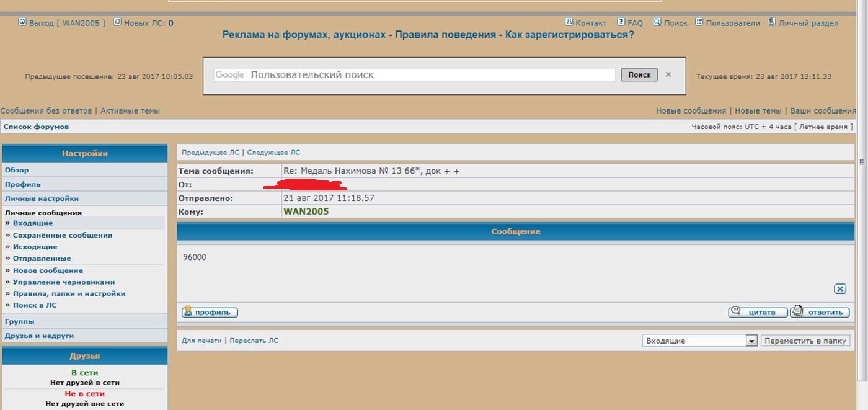Close the Google search box with X
Screen dimensions: 868x410
coord(668,74)
